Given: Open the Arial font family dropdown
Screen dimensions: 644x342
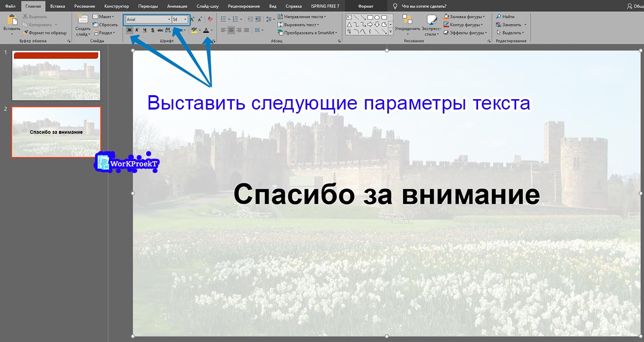Looking at the screenshot, I should pyautogui.click(x=169, y=19).
